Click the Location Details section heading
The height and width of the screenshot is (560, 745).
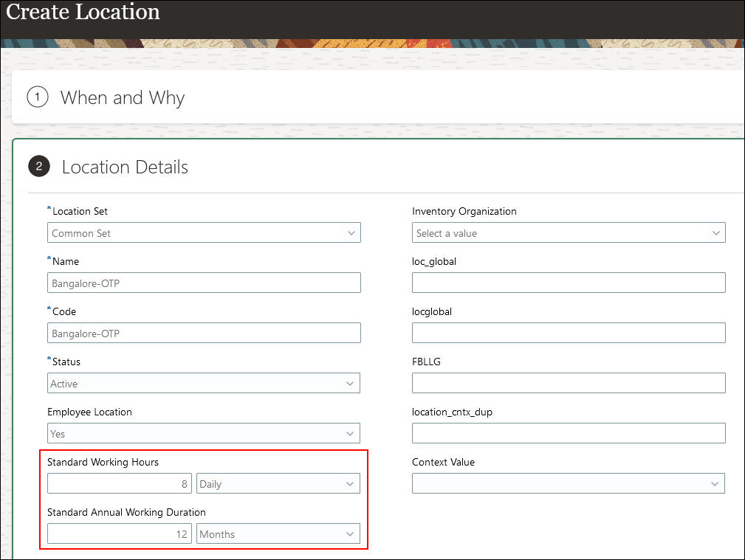tap(125, 167)
